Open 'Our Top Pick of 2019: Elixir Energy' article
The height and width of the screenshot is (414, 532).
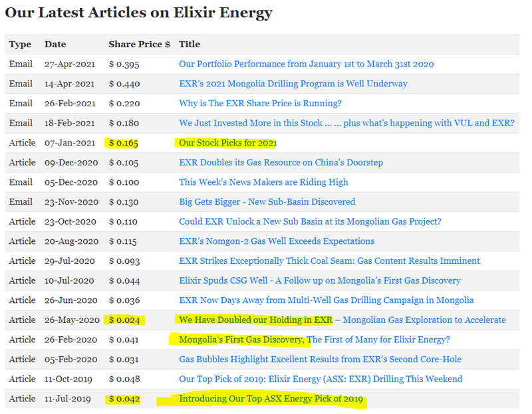click(x=321, y=379)
